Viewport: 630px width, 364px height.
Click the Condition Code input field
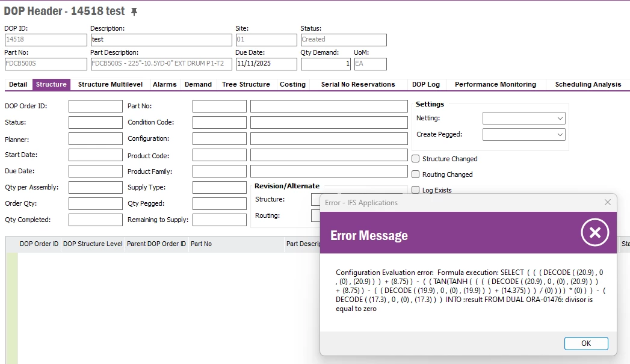(x=220, y=122)
